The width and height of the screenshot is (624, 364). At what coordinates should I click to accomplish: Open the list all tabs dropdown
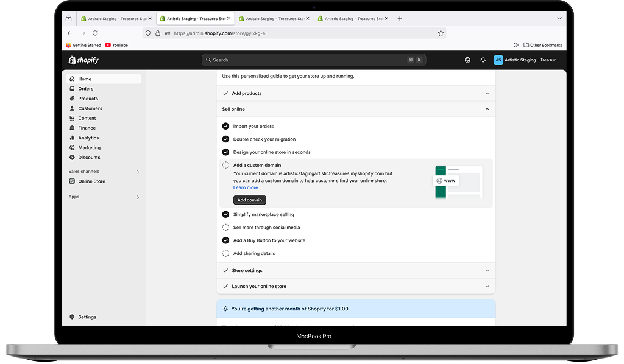(x=559, y=18)
